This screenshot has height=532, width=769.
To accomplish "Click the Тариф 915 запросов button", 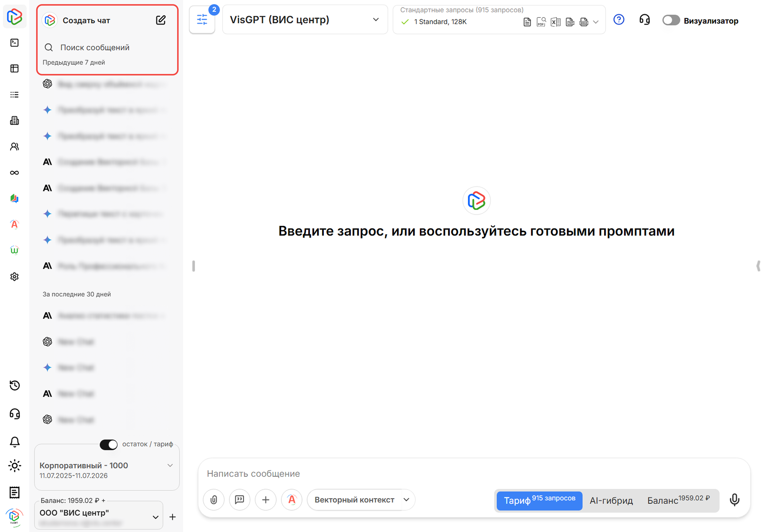I will tap(539, 501).
